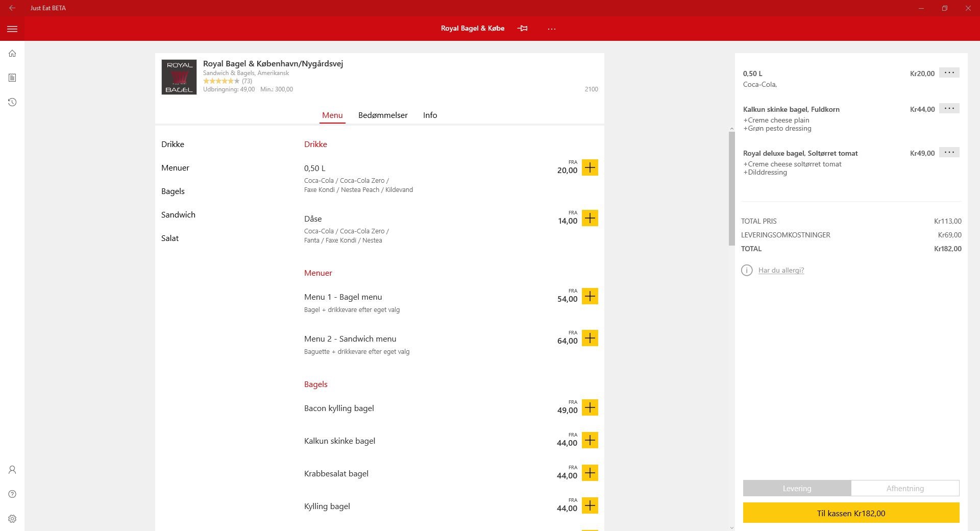980x531 pixels.
Task: Add Menu 1 - Bagel menu to basket
Action: (590, 296)
